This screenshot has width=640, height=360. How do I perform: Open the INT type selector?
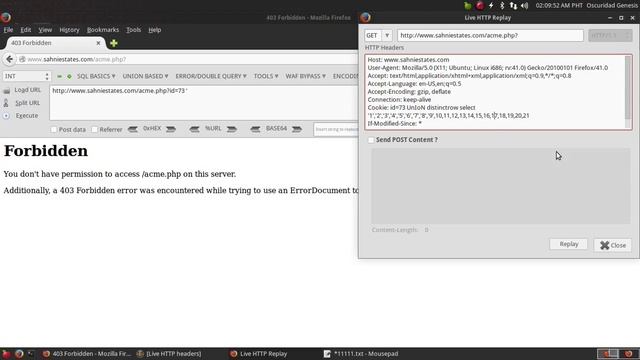(x=27, y=76)
